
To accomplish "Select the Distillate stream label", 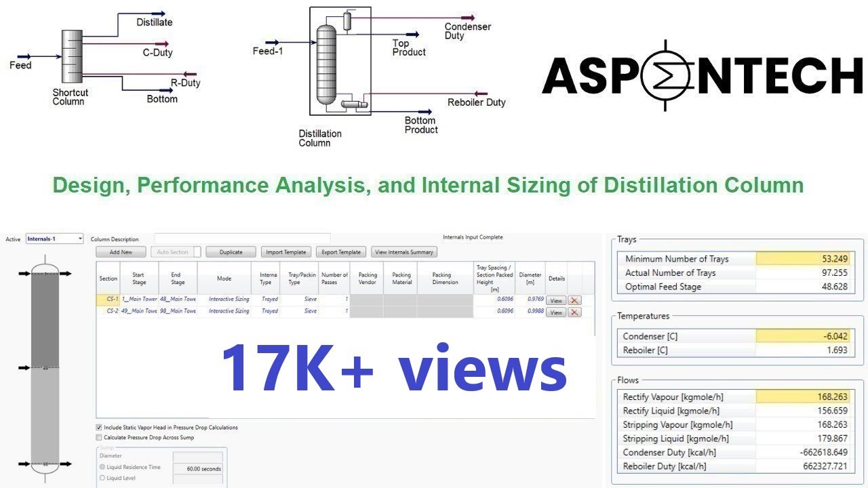I will (155, 22).
